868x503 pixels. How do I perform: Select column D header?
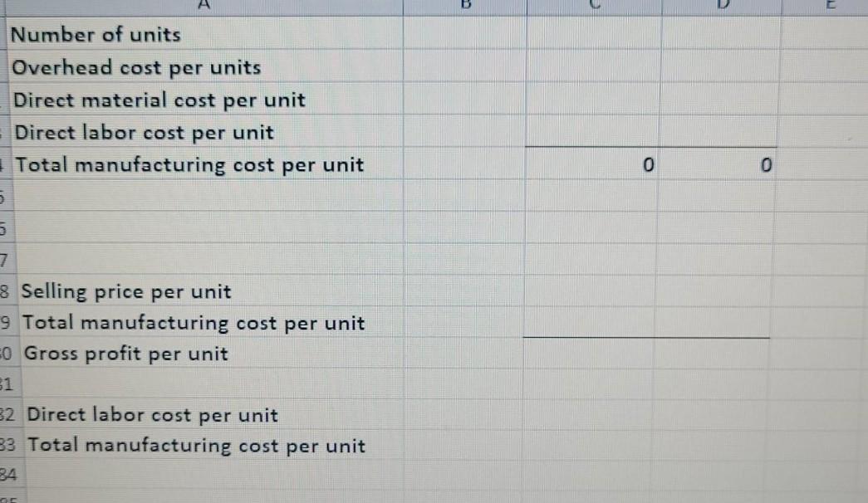pyautogui.click(x=721, y=6)
